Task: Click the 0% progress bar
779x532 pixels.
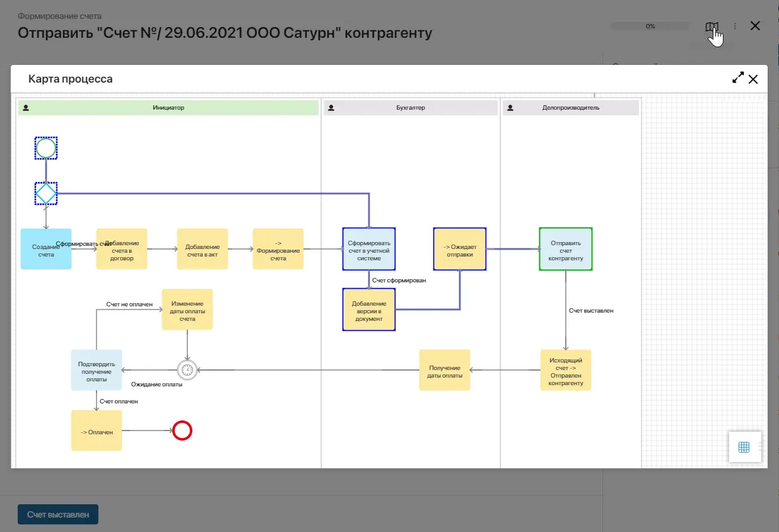Action: click(650, 26)
